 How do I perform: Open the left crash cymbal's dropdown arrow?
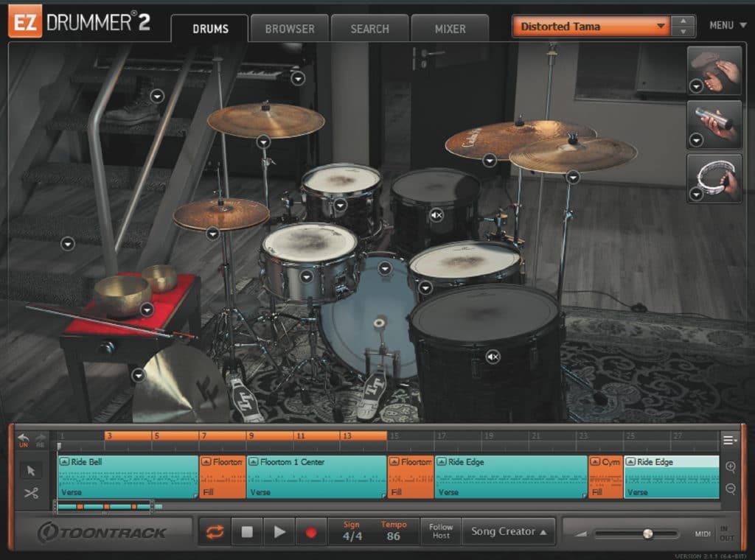point(263,141)
